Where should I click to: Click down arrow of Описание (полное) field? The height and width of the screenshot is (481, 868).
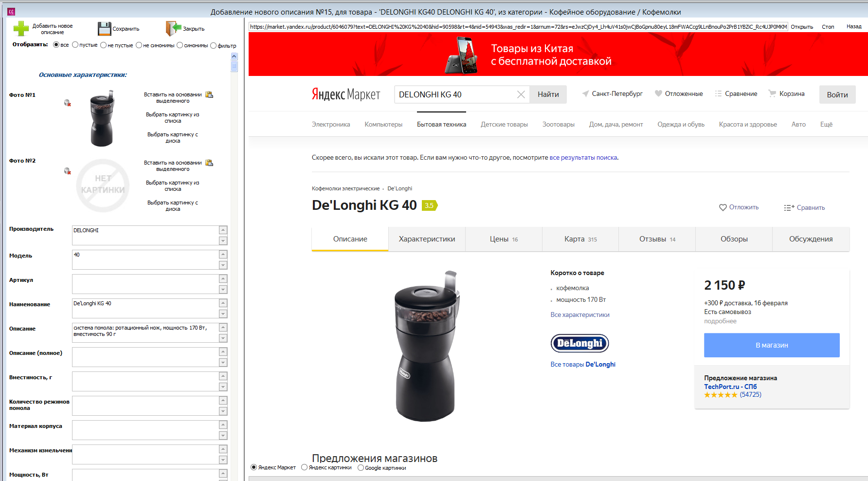point(223,362)
